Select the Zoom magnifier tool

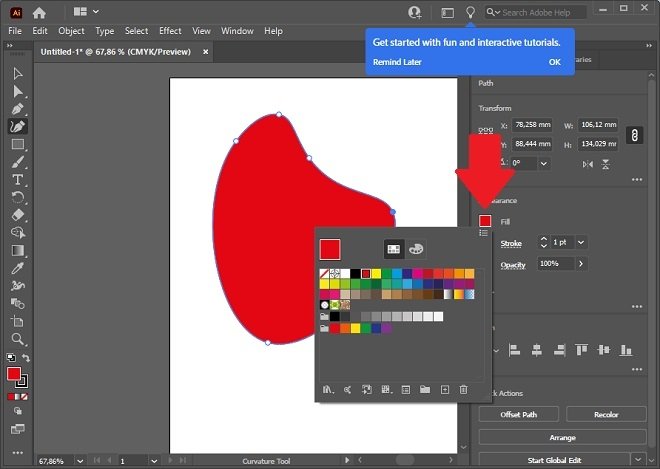point(18,339)
